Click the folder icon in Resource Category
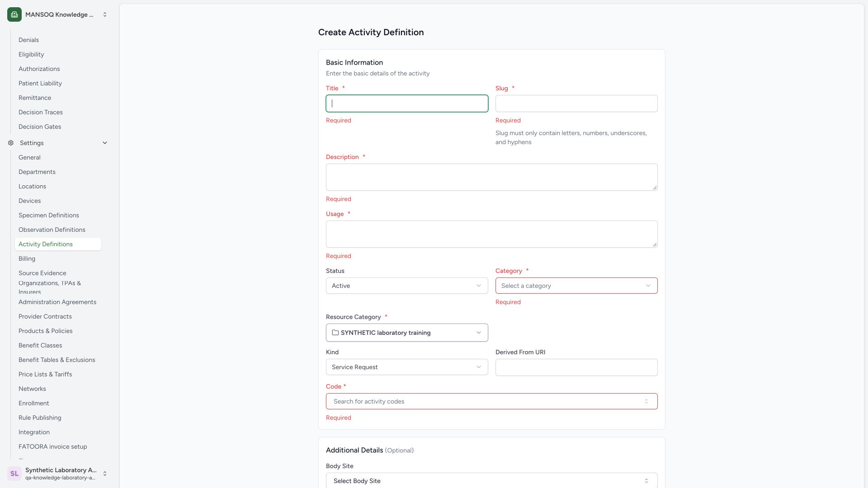This screenshot has width=868, height=488. tap(335, 333)
